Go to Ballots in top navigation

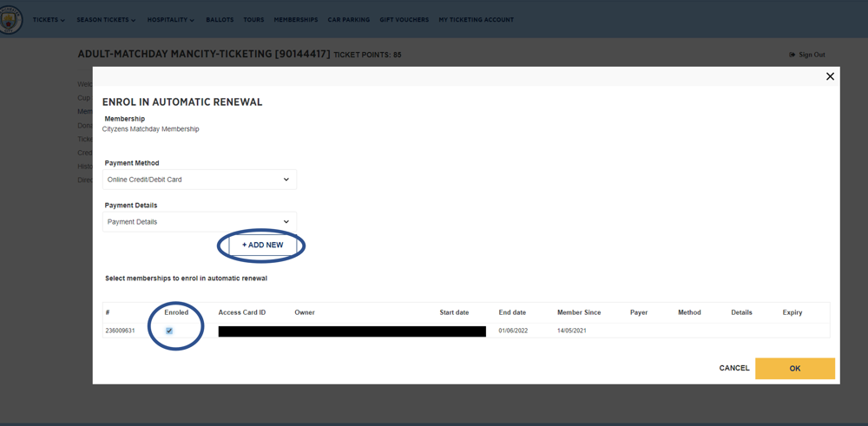(x=220, y=20)
